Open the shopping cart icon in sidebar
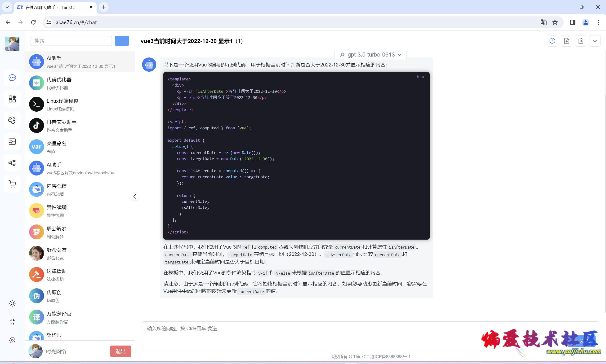The width and height of the screenshot is (606, 364). [12, 184]
